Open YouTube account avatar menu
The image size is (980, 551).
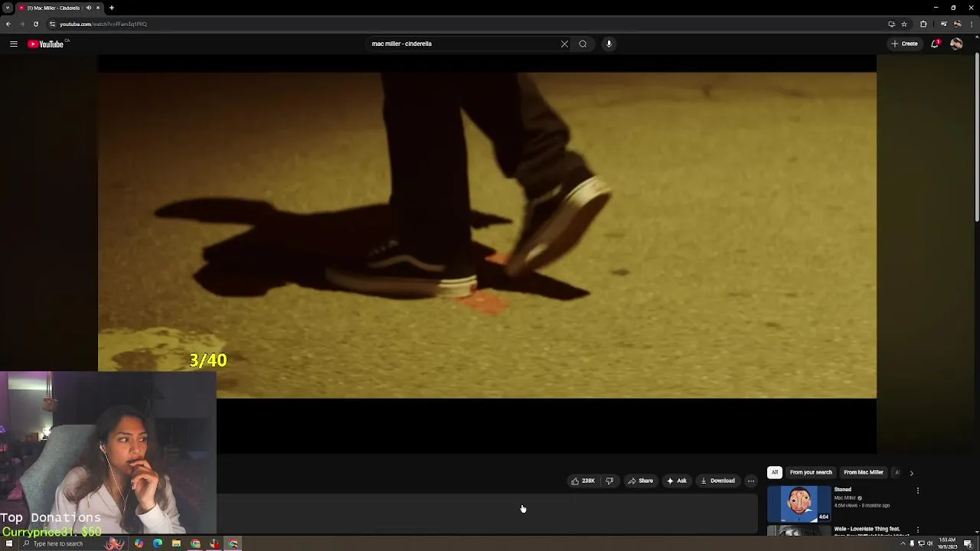click(x=956, y=44)
